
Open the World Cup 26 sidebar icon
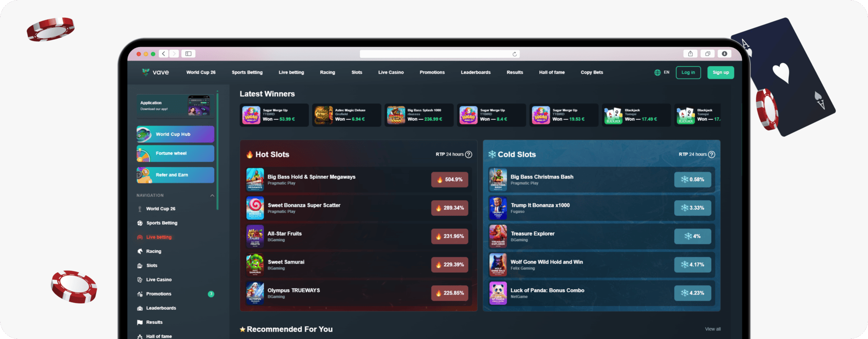(140, 209)
